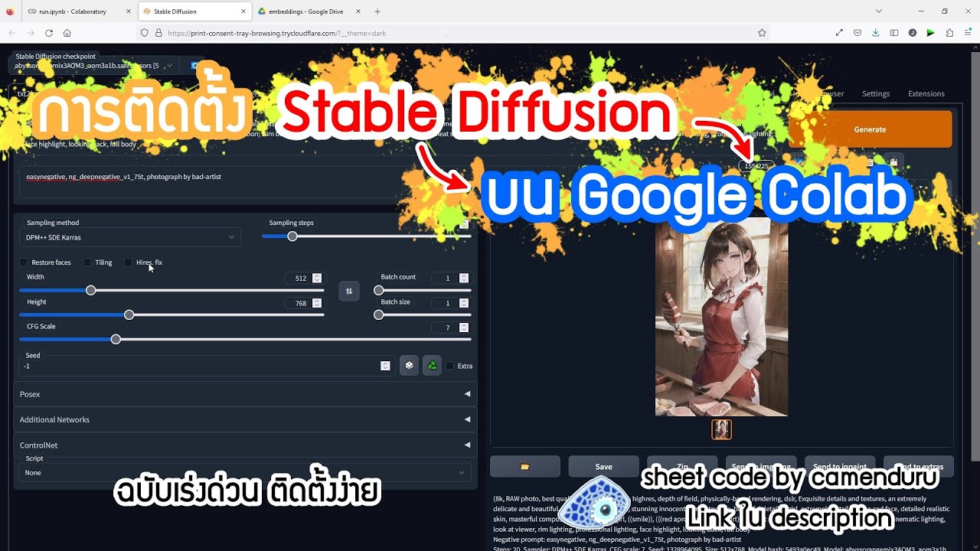The width and height of the screenshot is (980, 551).
Task: Open the Extensions tab in web UI
Action: click(x=926, y=93)
